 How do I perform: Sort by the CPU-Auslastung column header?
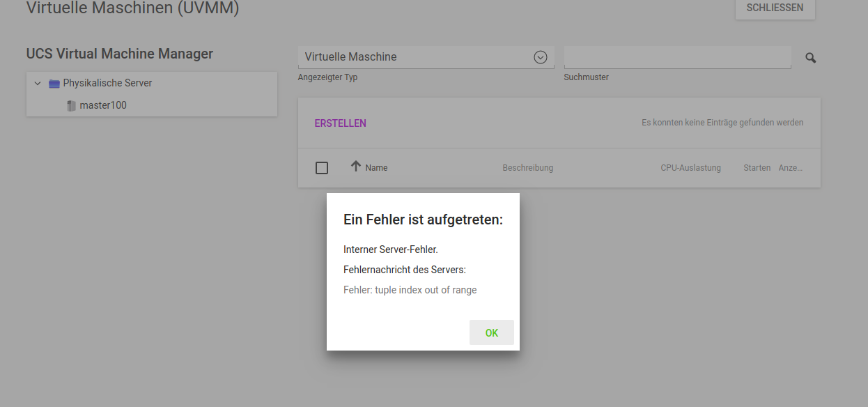point(690,168)
